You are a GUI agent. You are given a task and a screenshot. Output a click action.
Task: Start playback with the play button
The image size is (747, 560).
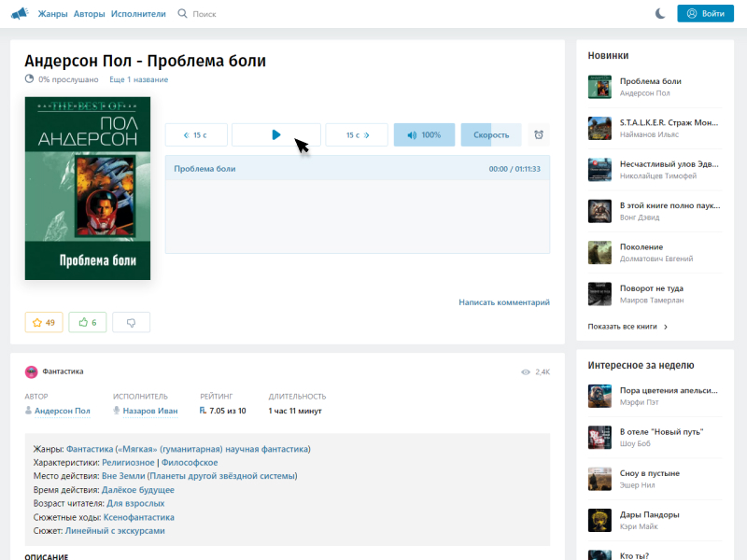tap(275, 134)
